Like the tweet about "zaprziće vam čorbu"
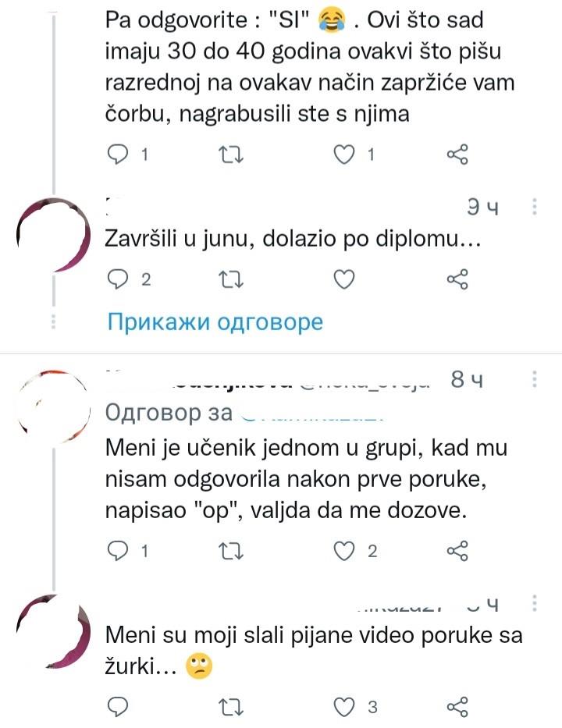562x728 pixels. click(x=344, y=155)
